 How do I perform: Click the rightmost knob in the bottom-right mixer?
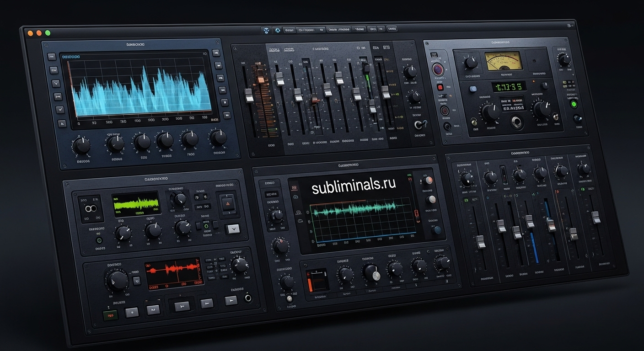(584, 169)
